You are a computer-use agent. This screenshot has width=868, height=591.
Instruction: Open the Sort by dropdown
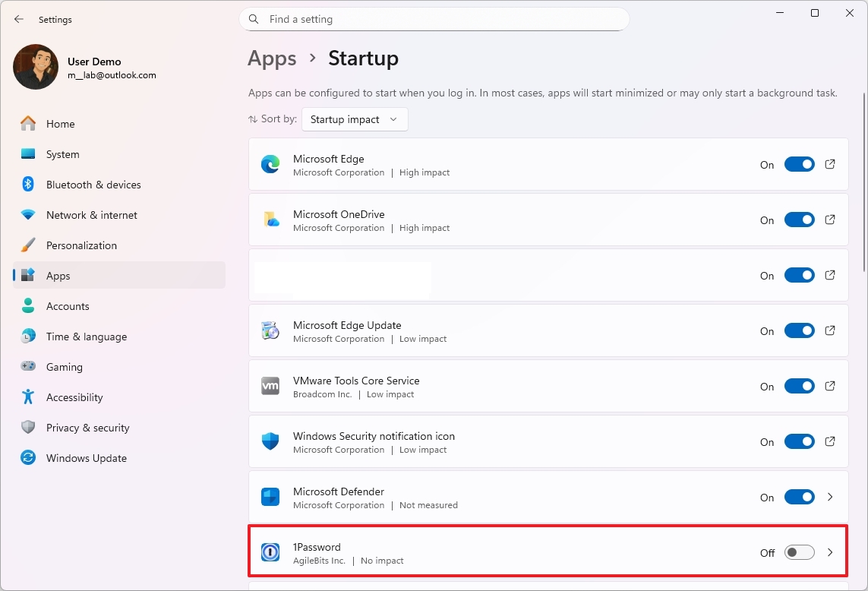click(x=354, y=119)
